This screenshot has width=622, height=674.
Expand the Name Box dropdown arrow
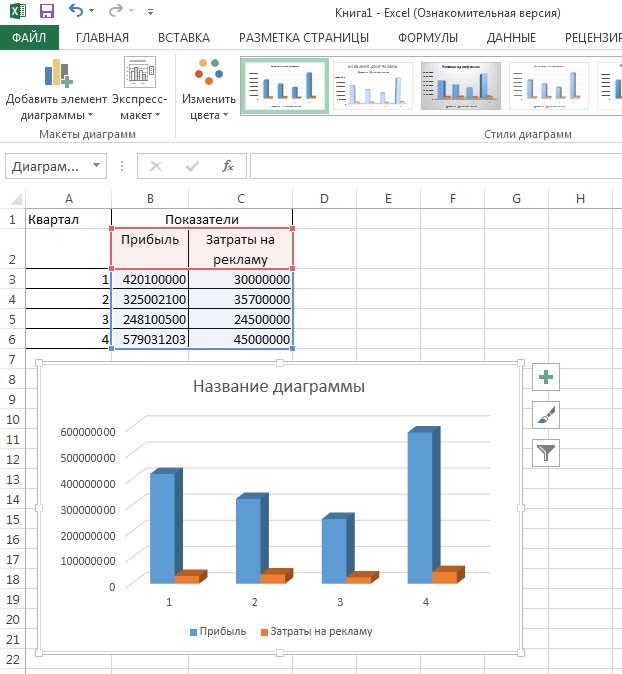tap(97, 165)
